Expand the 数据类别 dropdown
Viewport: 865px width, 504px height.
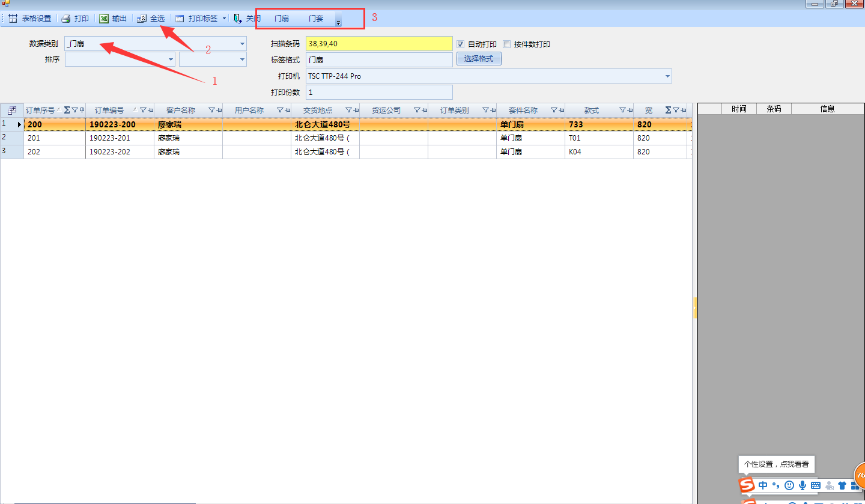[x=243, y=44]
